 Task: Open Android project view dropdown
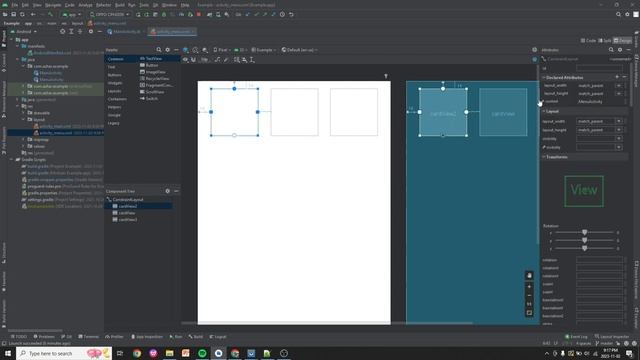click(24, 31)
